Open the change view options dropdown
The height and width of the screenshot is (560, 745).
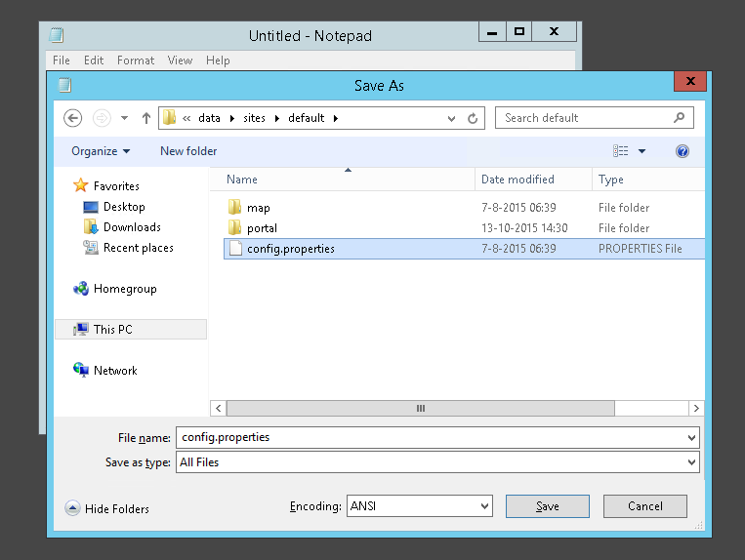point(642,151)
